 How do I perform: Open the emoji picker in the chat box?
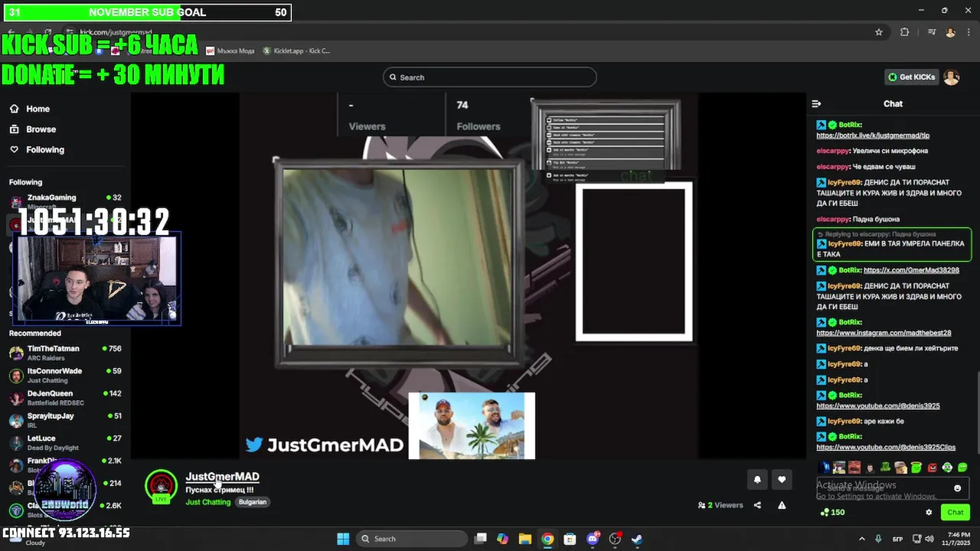(x=957, y=488)
